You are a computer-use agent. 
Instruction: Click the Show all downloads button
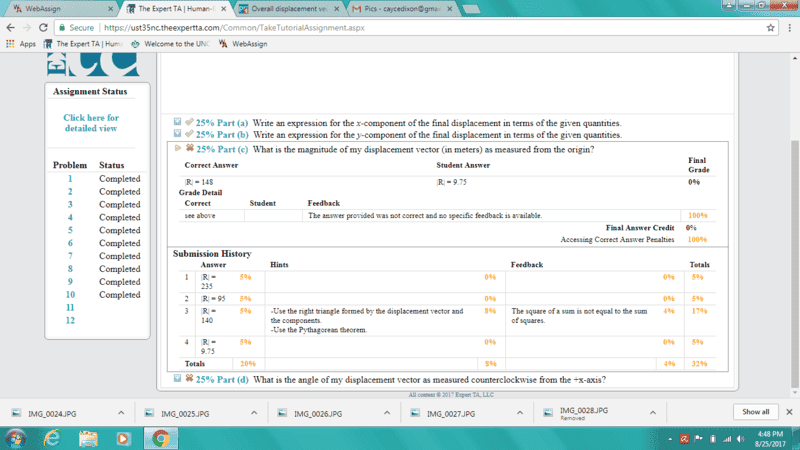tap(757, 412)
